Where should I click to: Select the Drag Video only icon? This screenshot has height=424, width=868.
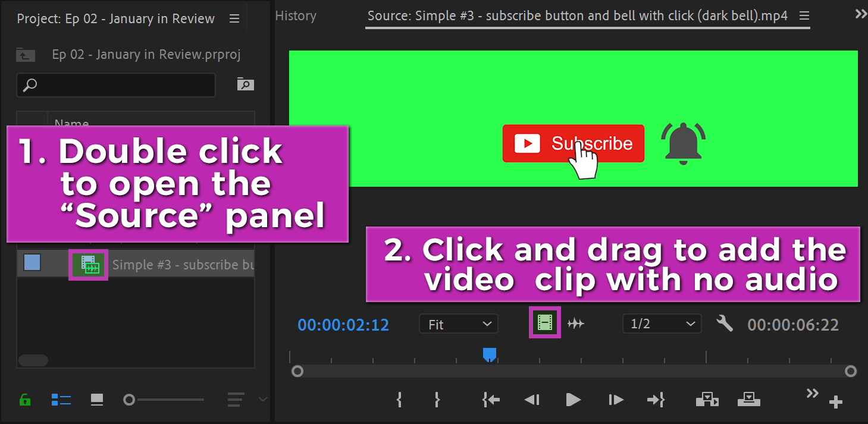click(544, 324)
